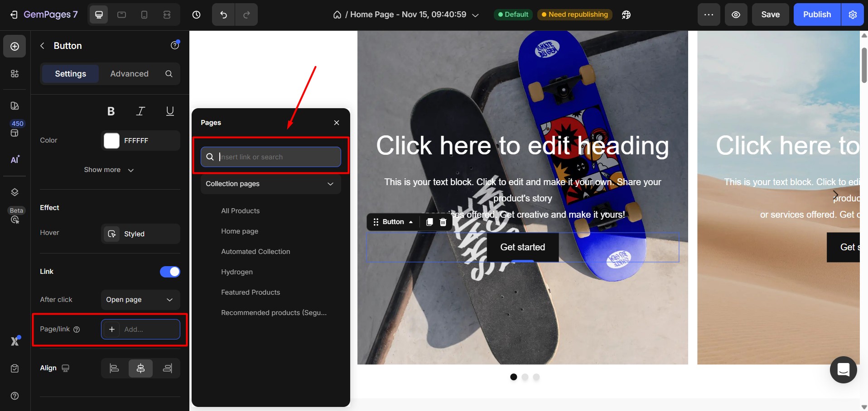This screenshot has width=868, height=411.
Task: Click the preview eye icon
Action: click(x=736, y=14)
